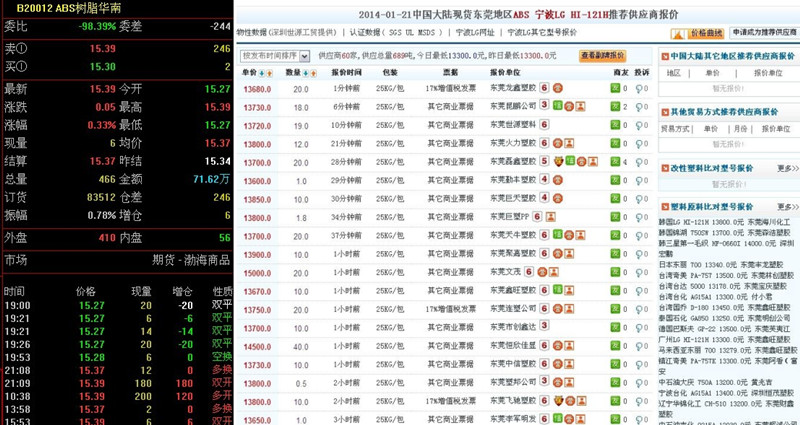
Task: Click complaint bubble icon in 东莞昆鹏公司 row
Action: coord(639,107)
